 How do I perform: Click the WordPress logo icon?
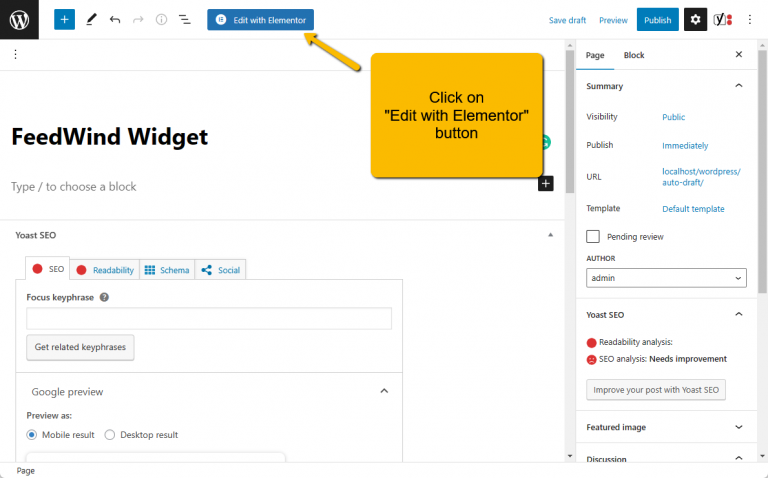click(x=19, y=19)
